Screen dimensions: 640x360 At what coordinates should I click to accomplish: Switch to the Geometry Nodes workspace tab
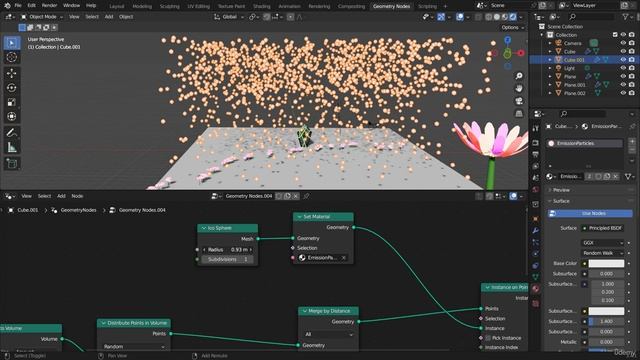(x=391, y=6)
